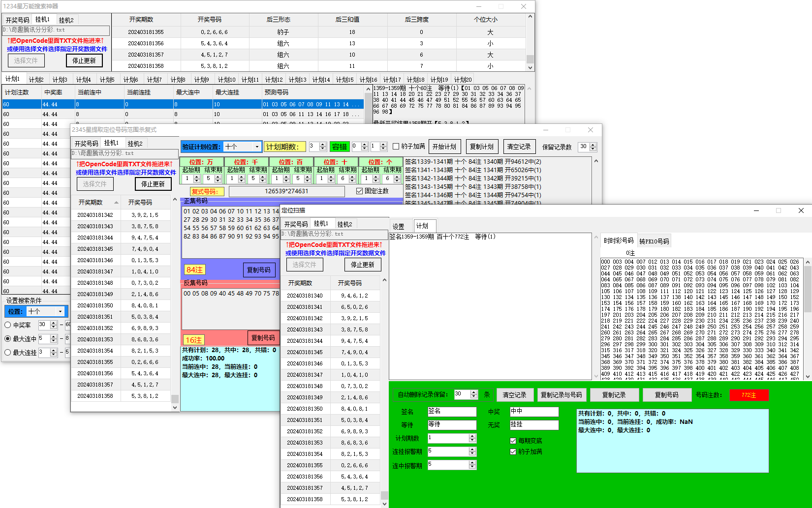The image size is (812, 508).
Task: Increase the 连挂报警期 spinner value
Action: pyautogui.click(x=472, y=449)
